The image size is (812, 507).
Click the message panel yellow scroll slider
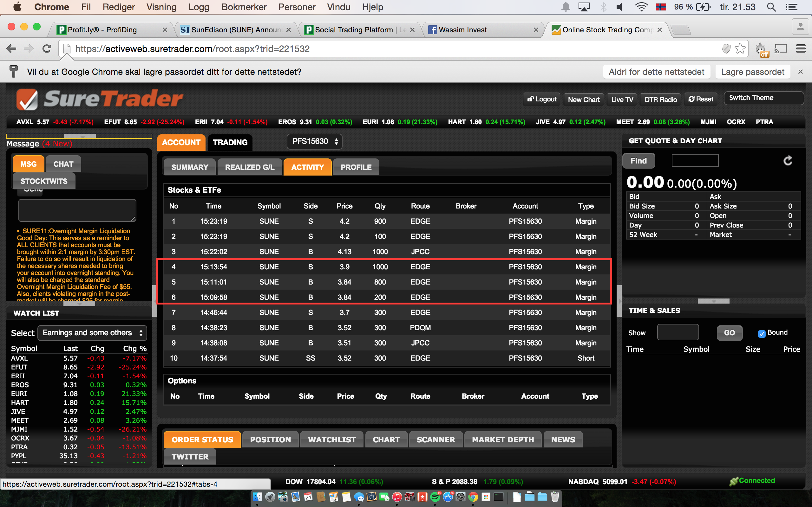(80, 137)
